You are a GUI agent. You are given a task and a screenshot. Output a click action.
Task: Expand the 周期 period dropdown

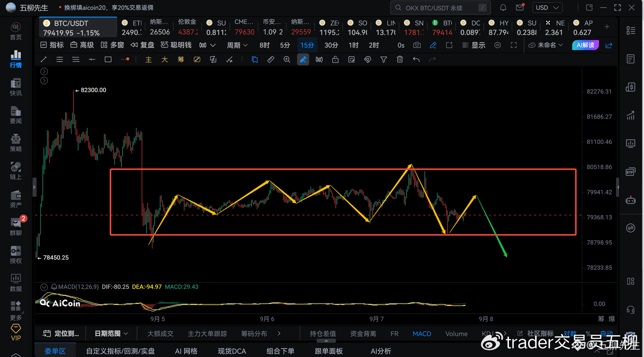pyautogui.click(x=237, y=45)
